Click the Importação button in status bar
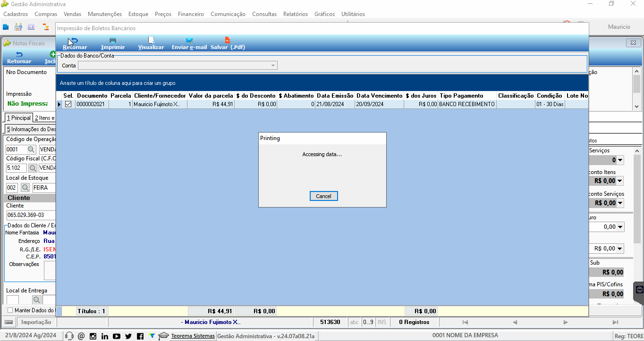This screenshot has height=341, width=644. (x=36, y=322)
